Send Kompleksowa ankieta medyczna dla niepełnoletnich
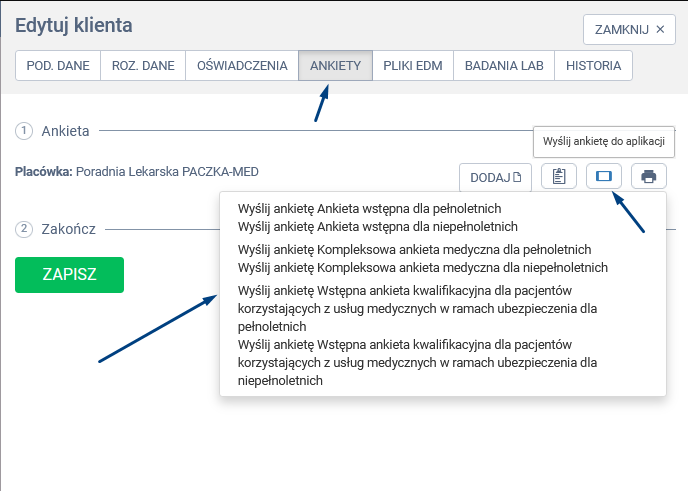The width and height of the screenshot is (688, 491). 422,267
